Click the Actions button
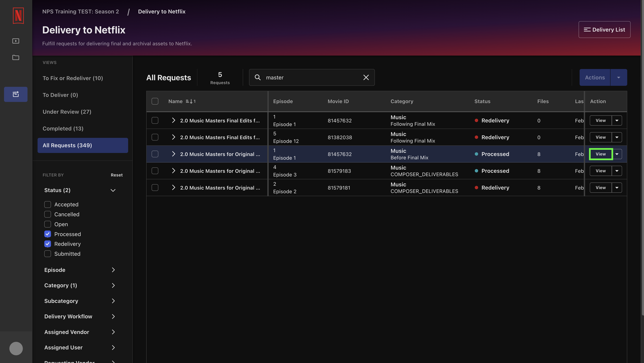Image resolution: width=644 pixels, height=363 pixels. (x=595, y=77)
